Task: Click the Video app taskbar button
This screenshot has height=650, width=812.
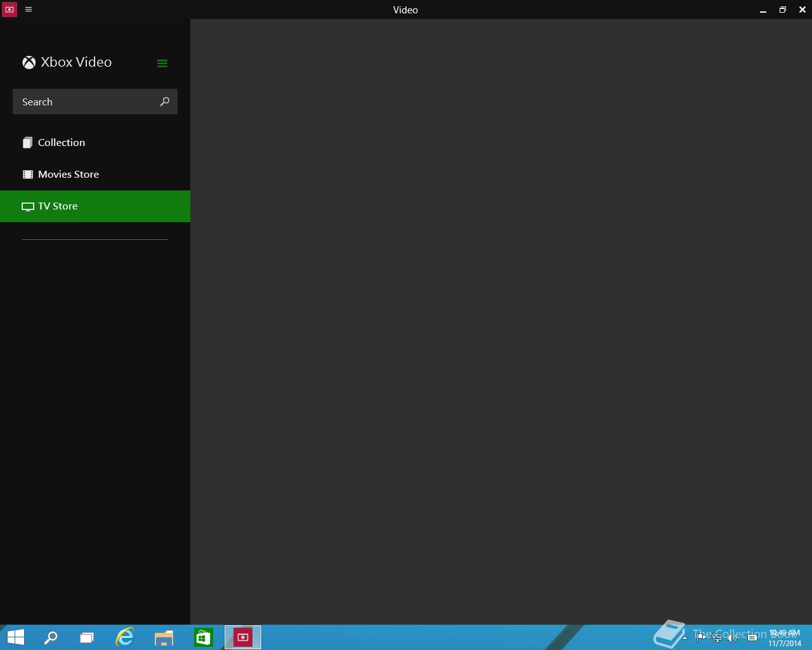Action: pos(243,637)
